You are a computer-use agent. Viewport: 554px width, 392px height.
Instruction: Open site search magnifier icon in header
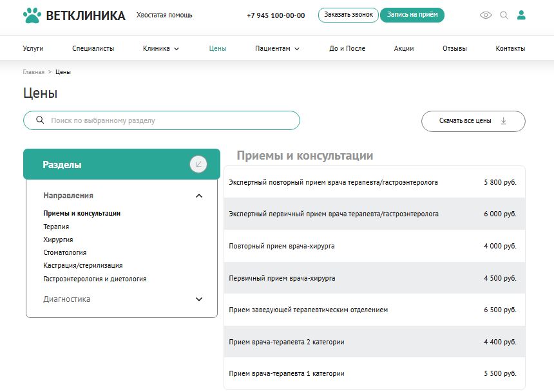click(x=504, y=15)
